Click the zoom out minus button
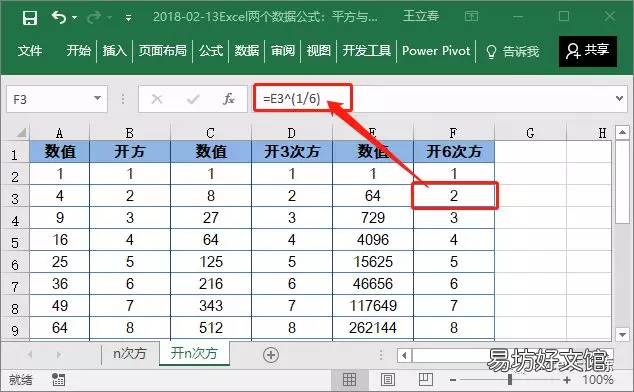 click(x=453, y=380)
